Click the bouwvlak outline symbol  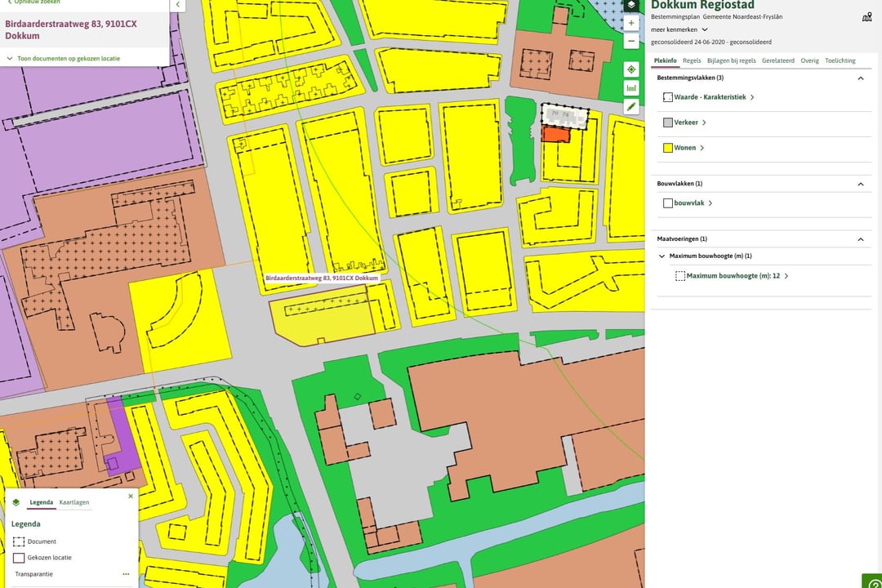point(668,203)
